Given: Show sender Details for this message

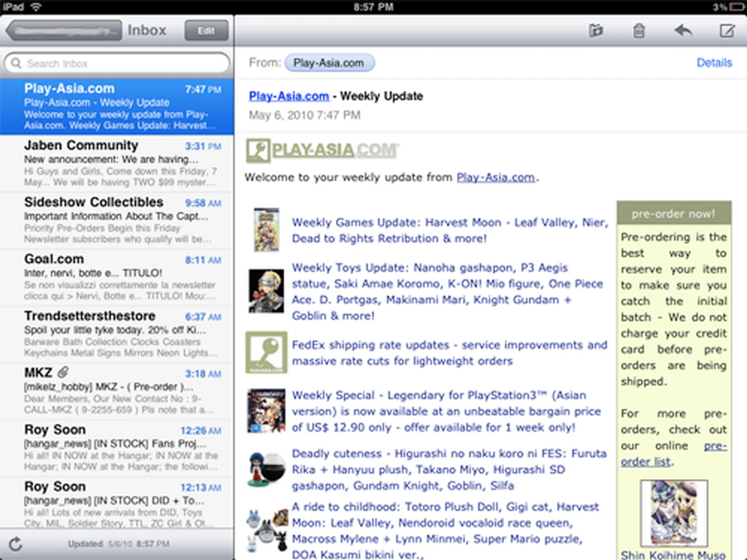Looking at the screenshot, I should tap(714, 63).
